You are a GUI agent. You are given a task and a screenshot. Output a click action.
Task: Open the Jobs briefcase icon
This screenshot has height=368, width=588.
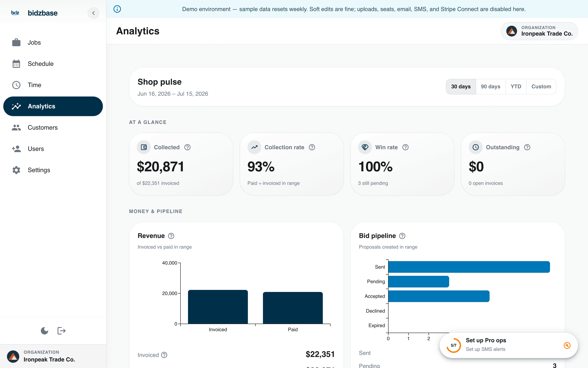coord(16,42)
